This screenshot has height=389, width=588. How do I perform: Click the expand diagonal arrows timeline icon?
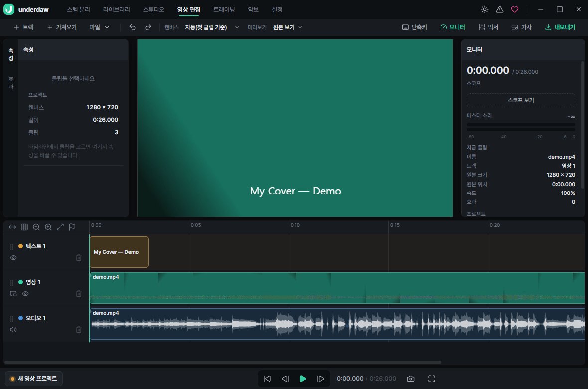[x=60, y=227]
